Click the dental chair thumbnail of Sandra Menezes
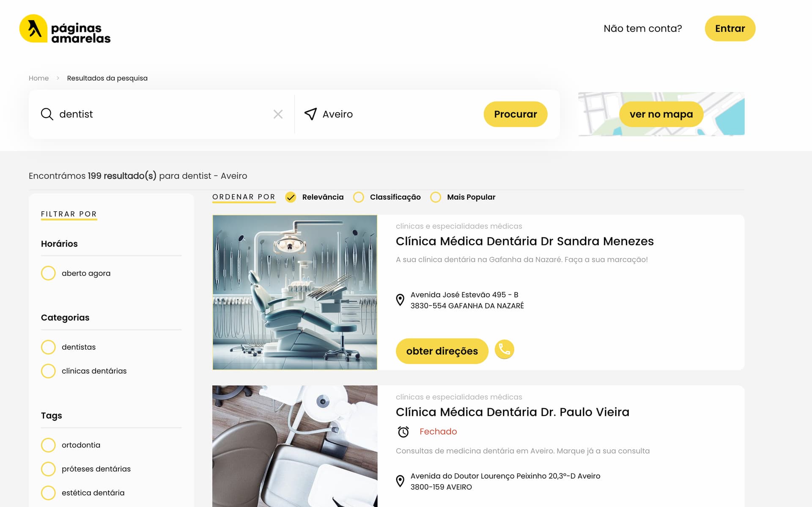 pos(295,292)
